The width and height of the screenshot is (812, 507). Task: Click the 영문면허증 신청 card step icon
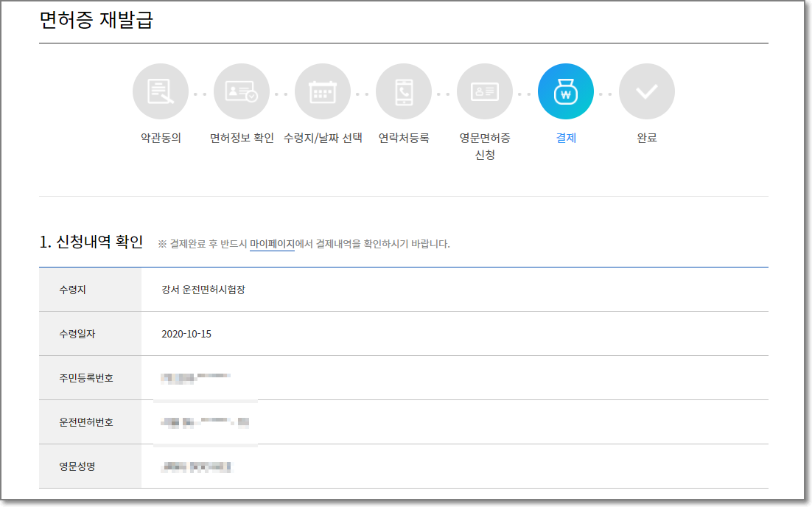(x=485, y=91)
